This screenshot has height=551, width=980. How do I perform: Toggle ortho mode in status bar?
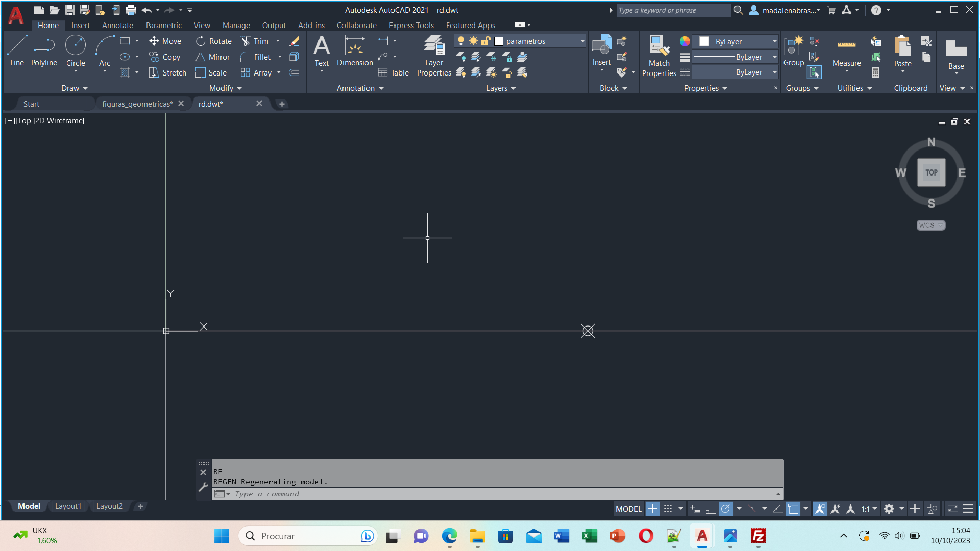(x=710, y=509)
